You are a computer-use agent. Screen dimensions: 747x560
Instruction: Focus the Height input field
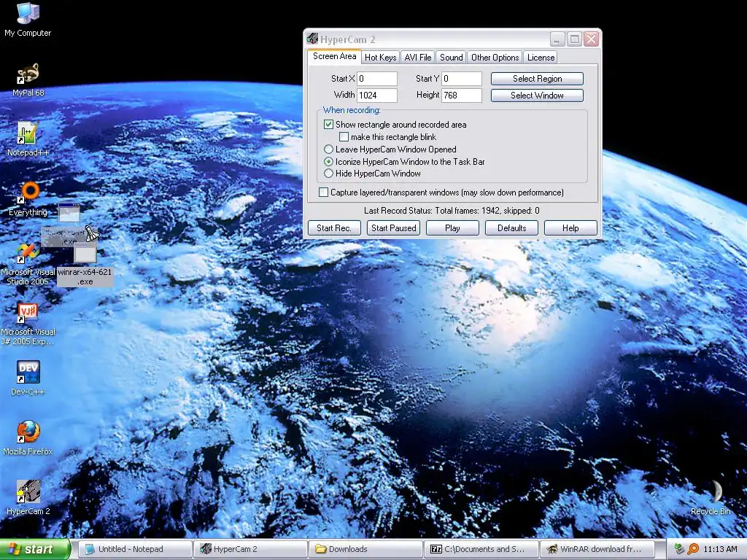pos(462,96)
